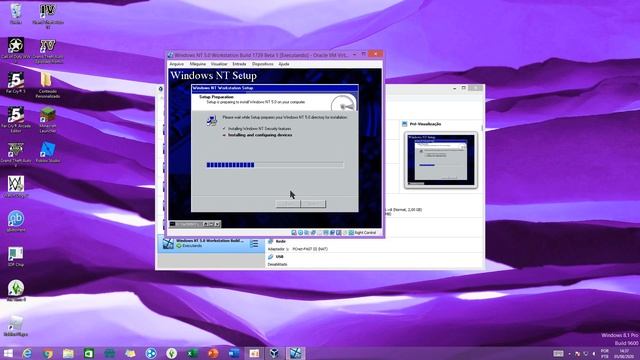Open Google Chrome from taskbar
640x360 pixels.
click(x=48, y=353)
